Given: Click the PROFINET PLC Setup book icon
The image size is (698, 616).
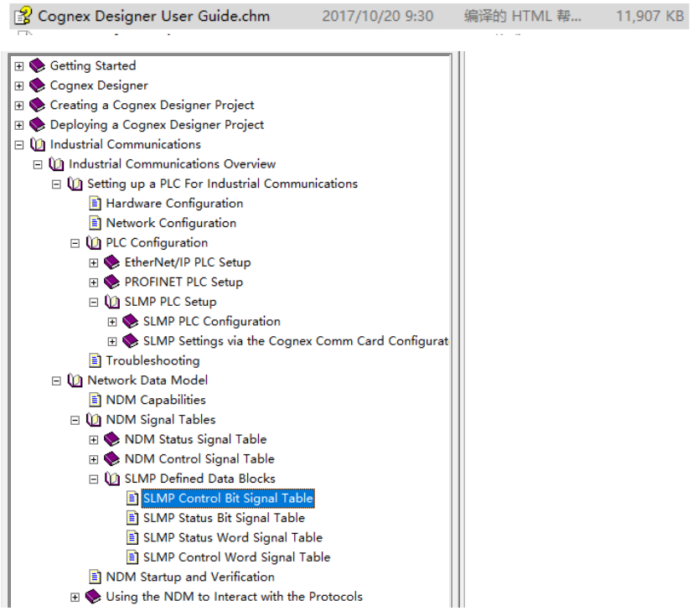Looking at the screenshot, I should pos(112,282).
